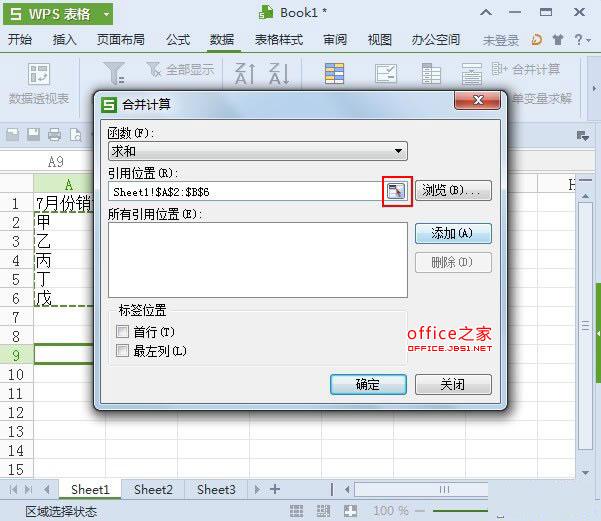Click the AutoFilter funnel icon
601x521 pixels.
[x=114, y=73]
